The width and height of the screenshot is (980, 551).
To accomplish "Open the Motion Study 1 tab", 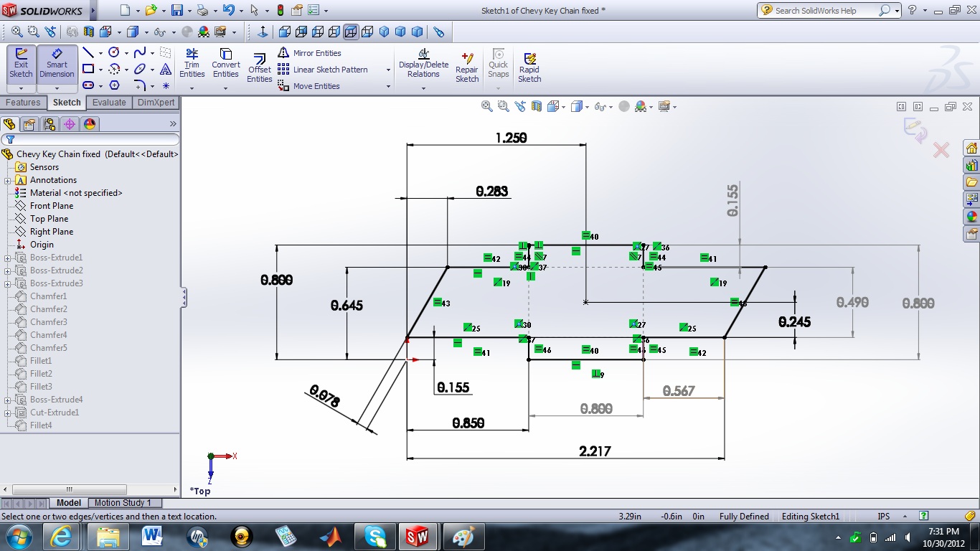I will tap(125, 502).
